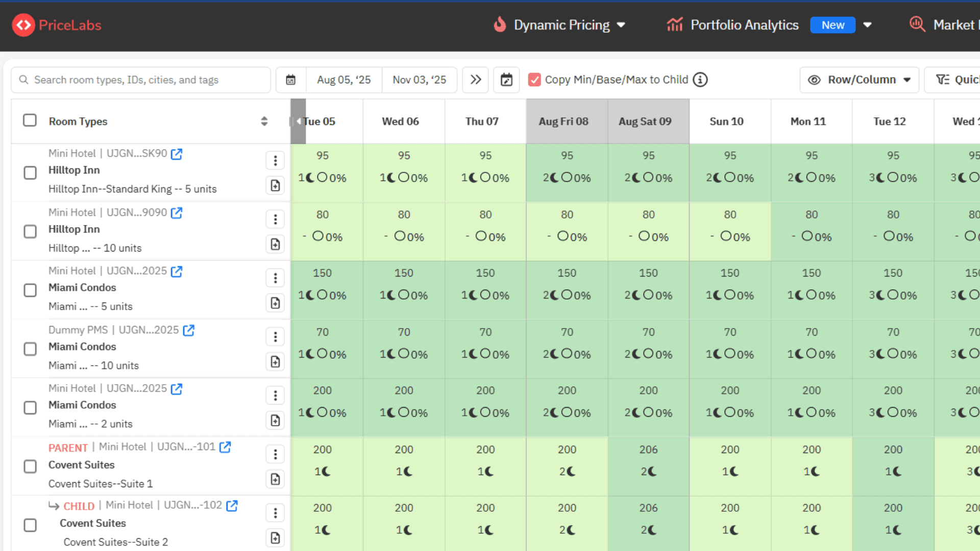Check the select-all Room Types checkbox

(x=30, y=121)
